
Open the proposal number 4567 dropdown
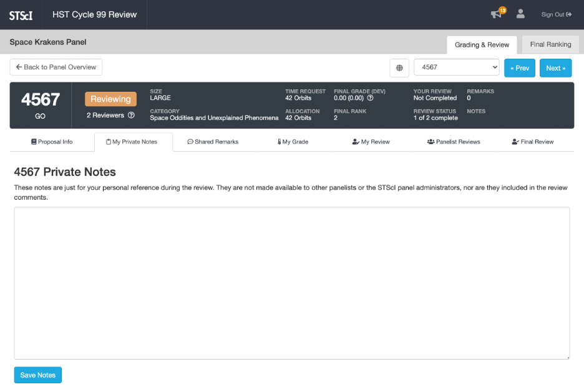pyautogui.click(x=457, y=67)
